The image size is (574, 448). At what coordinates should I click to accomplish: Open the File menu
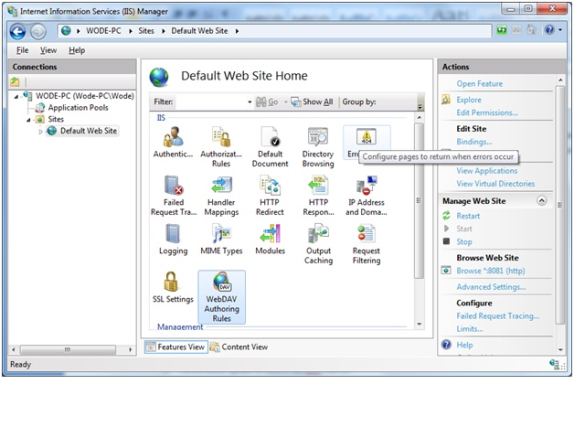point(22,50)
